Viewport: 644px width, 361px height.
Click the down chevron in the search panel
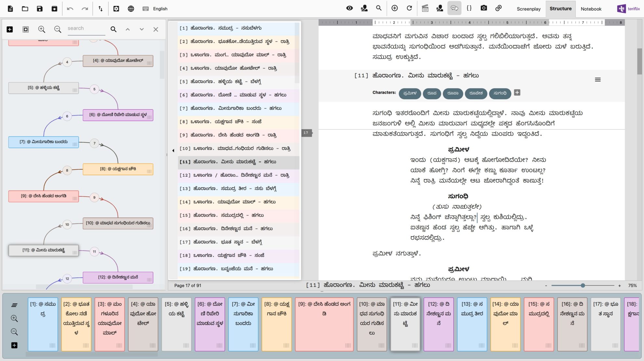click(141, 29)
